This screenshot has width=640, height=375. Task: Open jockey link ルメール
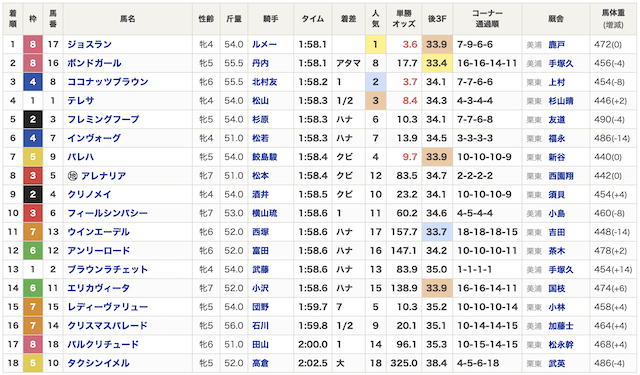pyautogui.click(x=264, y=44)
